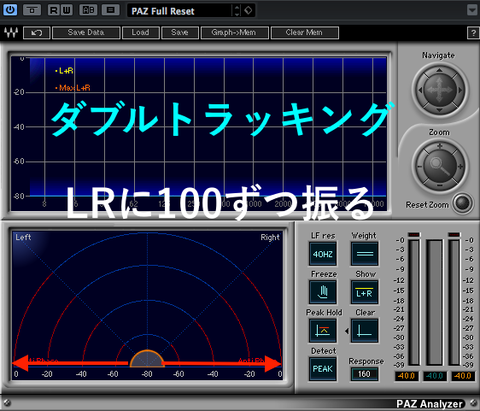
Task: Click the right orange -40.0 peak readout
Action: 463,376
